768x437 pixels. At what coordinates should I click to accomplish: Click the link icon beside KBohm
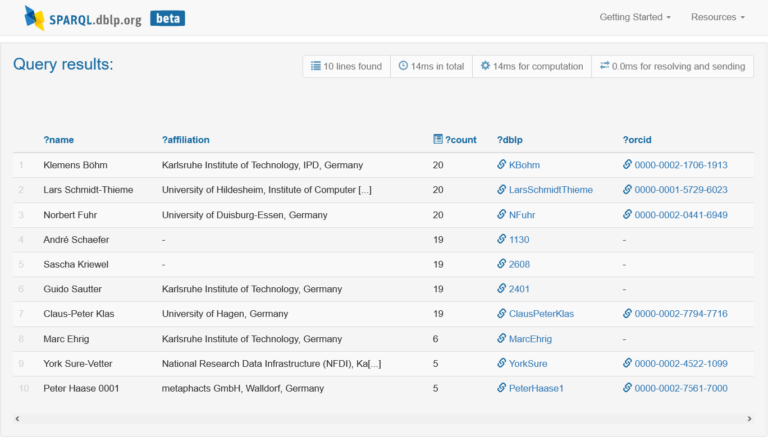tap(502, 165)
